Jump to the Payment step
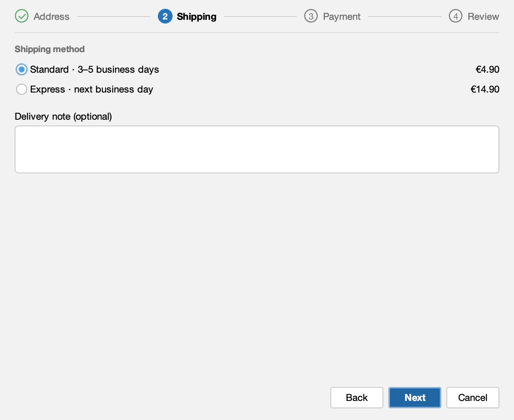This screenshot has height=420, width=514. point(342,17)
